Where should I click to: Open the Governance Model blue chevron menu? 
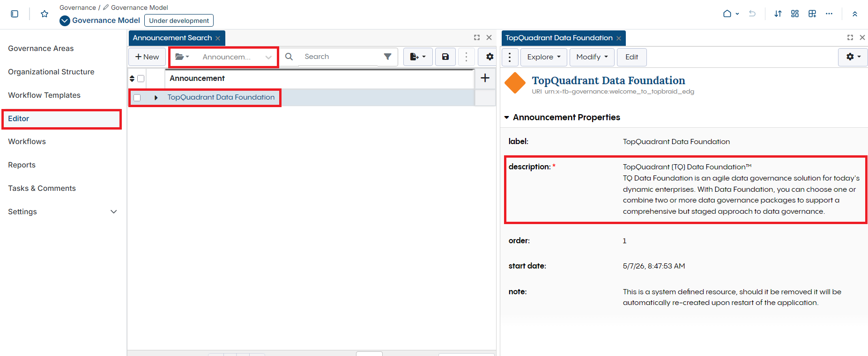point(65,21)
